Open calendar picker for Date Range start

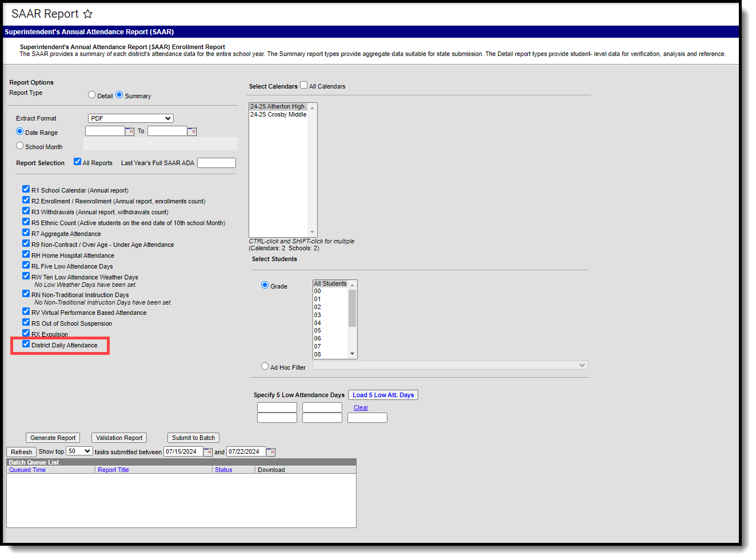(x=130, y=131)
